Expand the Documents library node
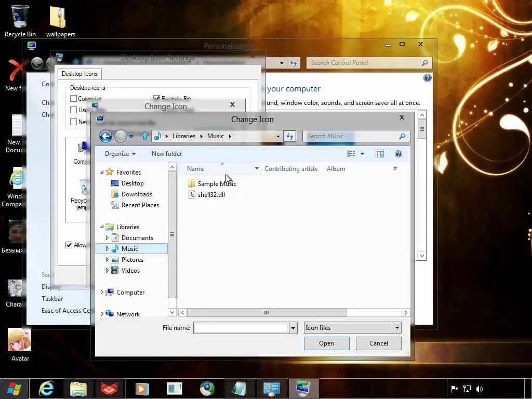Viewport: 532px width, 399px height. tap(107, 238)
